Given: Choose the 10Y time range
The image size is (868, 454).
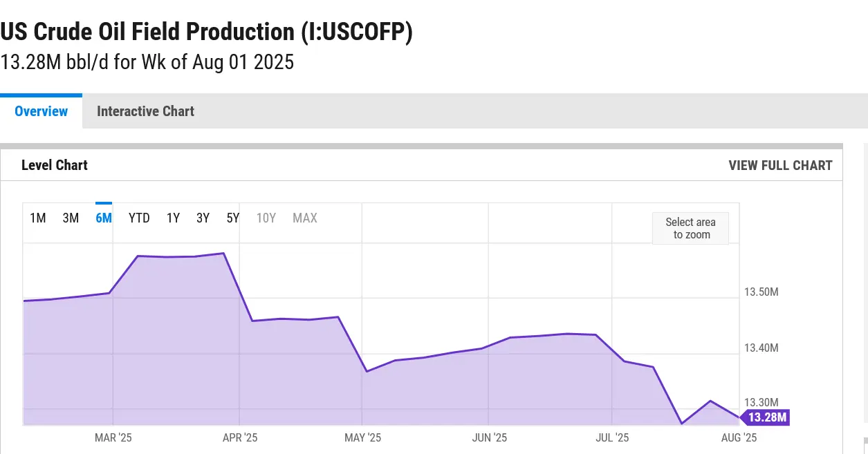Looking at the screenshot, I should tap(266, 218).
